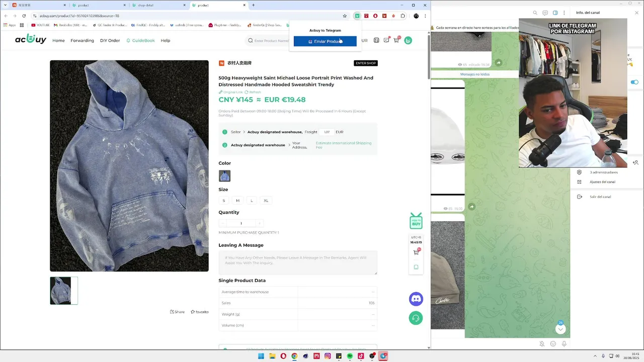This screenshot has height=362, width=644.
Task: Toggle the Telegram side panel icon
Action: pos(555,13)
